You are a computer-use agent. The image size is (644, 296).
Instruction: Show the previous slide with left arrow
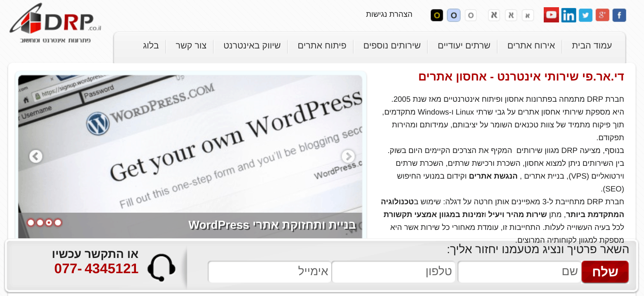coord(36,156)
